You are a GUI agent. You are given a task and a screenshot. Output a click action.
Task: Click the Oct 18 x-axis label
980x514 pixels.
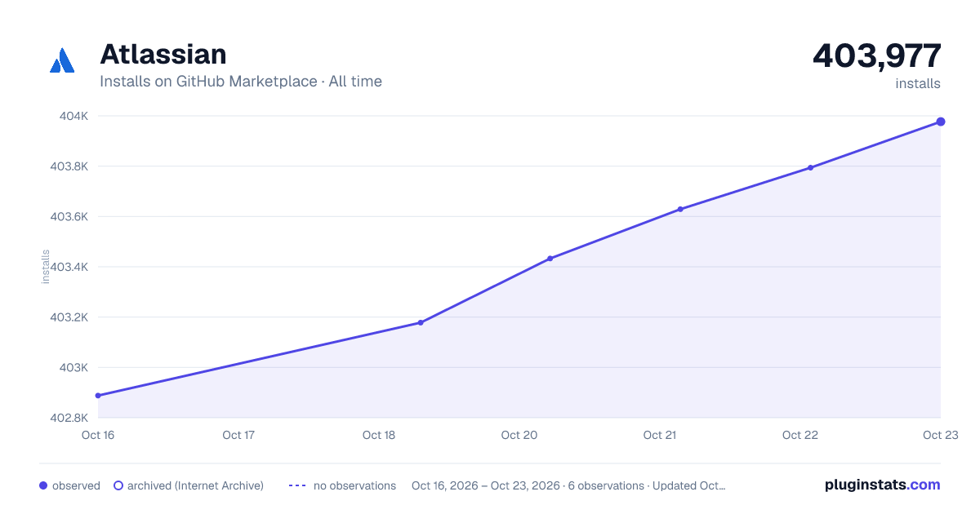click(379, 435)
